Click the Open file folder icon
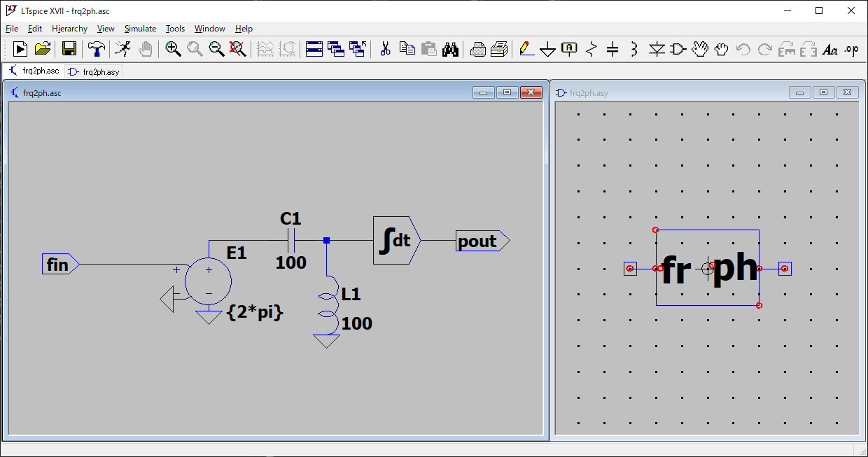868x457 pixels. (x=43, y=49)
